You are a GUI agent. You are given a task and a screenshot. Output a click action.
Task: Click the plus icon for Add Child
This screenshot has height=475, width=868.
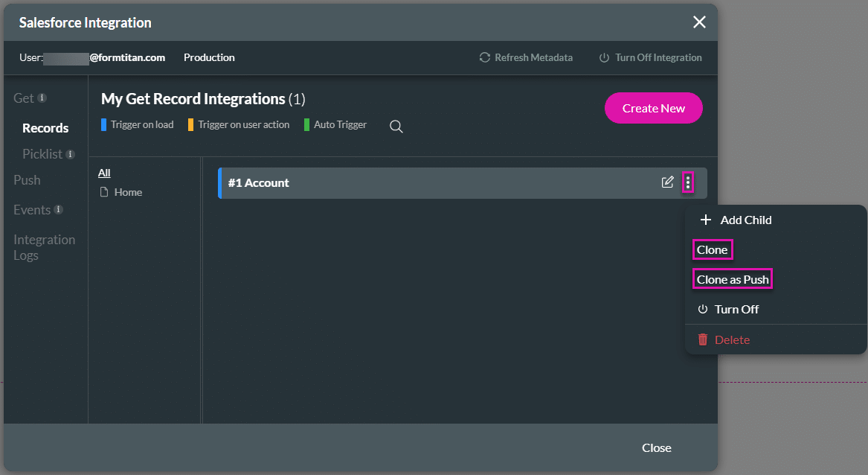(x=706, y=220)
